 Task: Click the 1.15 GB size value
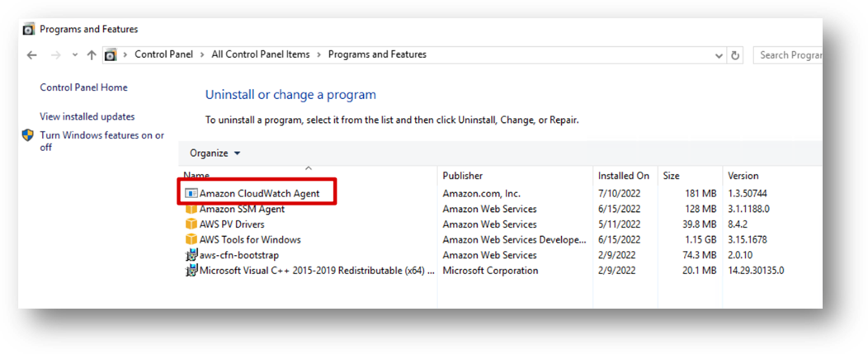point(699,240)
